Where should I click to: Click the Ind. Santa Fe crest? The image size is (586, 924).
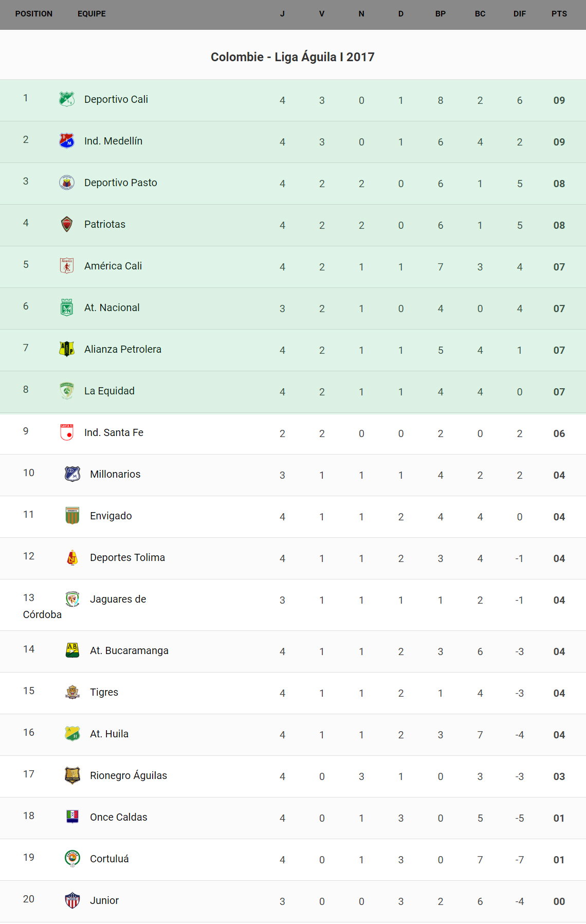click(67, 432)
